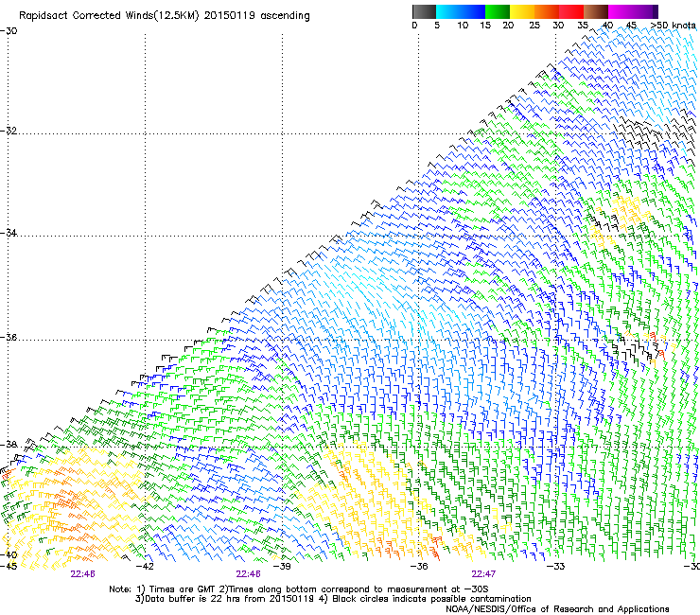
Task: Click the -39 longitude axis label
Action: [x=282, y=567]
